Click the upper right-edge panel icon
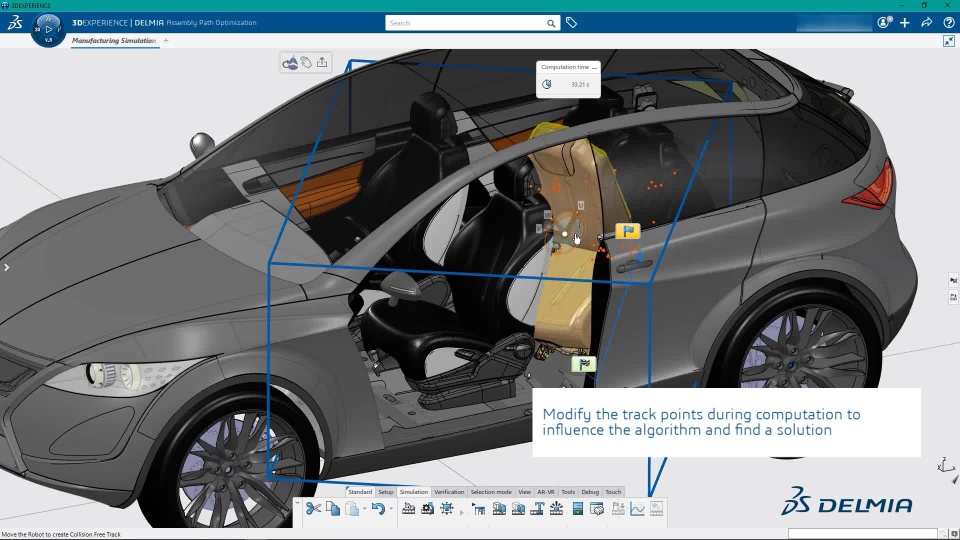 pyautogui.click(x=953, y=280)
